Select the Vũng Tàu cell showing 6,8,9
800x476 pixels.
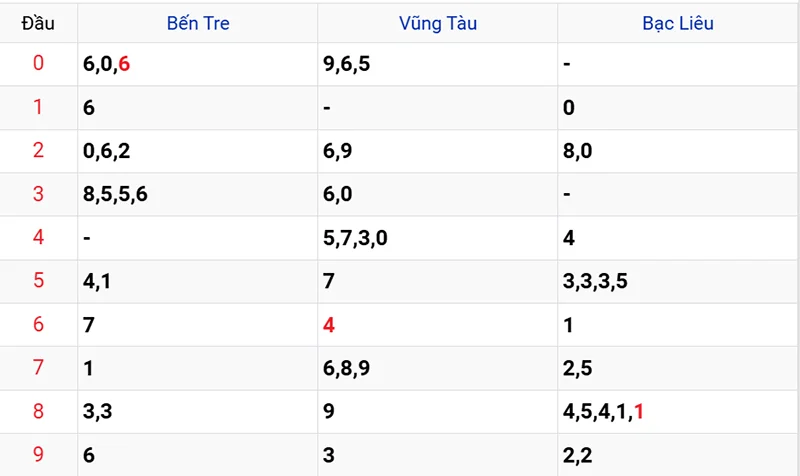[348, 368]
